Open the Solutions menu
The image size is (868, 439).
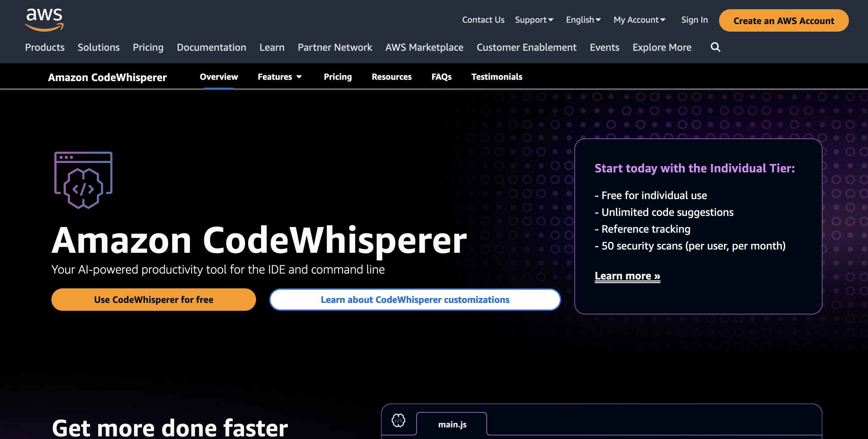(x=99, y=47)
